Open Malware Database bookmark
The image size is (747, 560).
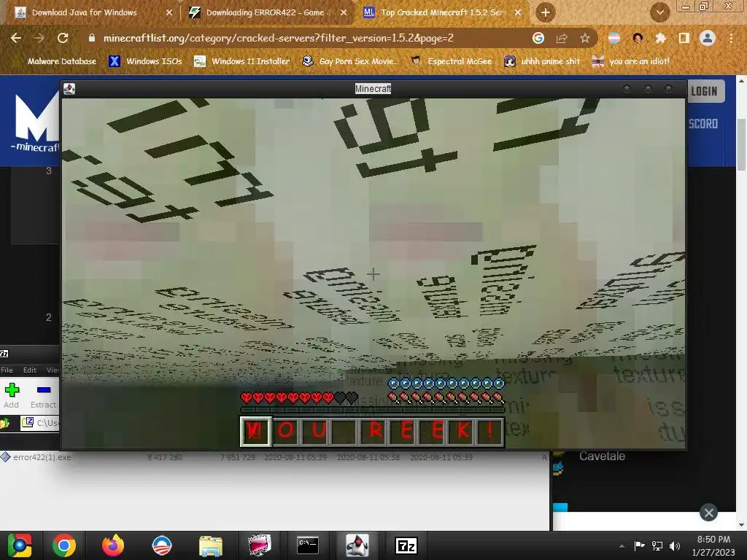tap(54, 61)
